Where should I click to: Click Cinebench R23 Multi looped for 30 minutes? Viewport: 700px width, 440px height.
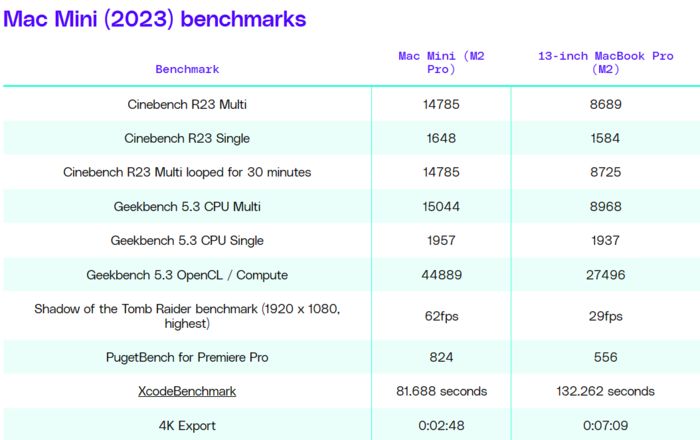point(187,172)
